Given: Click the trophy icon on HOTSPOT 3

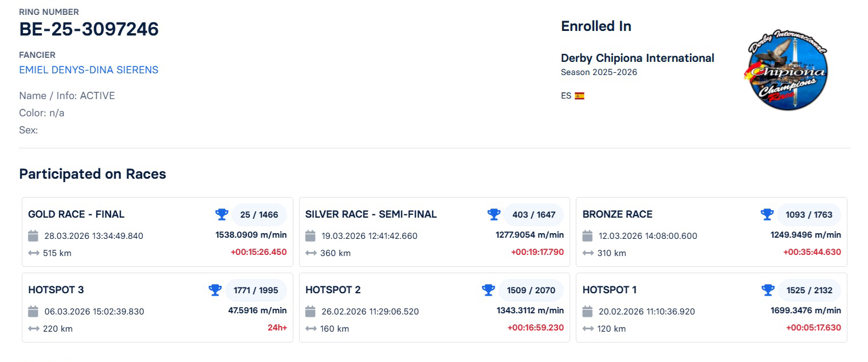Looking at the screenshot, I should coord(215,290).
